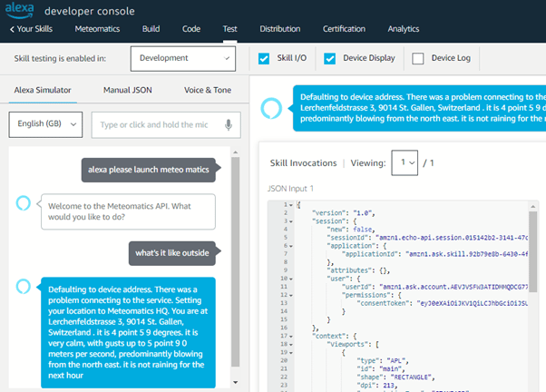Click the "id": "main" JSON line
Viewport: 546px width, 392px height.
[x=381, y=368]
